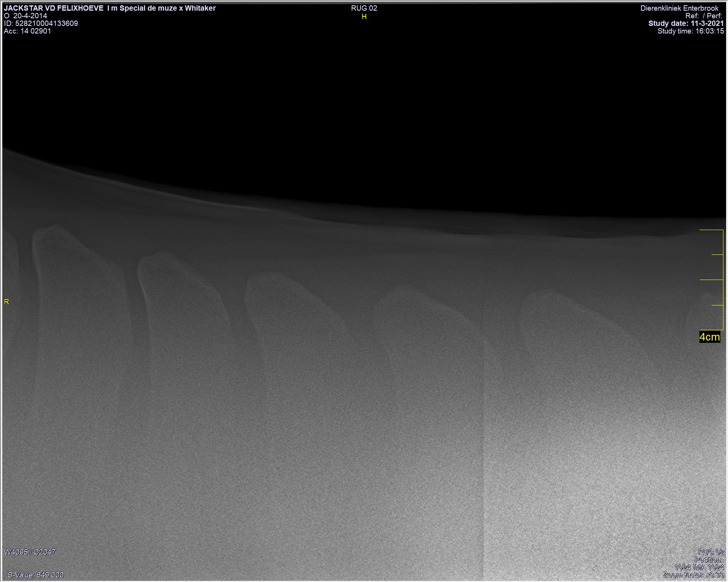728x582 pixels.
Task: Click the 1024 IMA 1024 text
Action: [x=699, y=567]
